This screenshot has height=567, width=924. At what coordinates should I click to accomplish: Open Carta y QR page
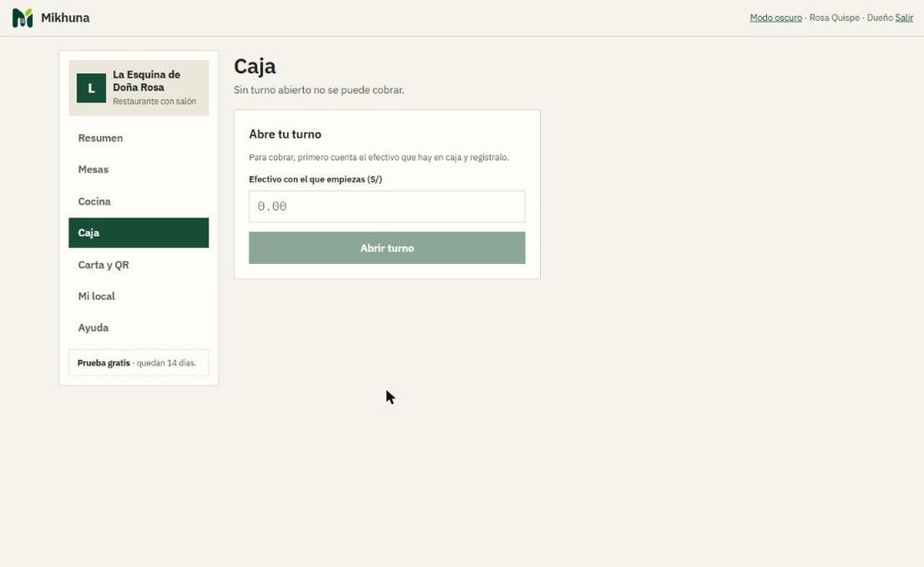pyautogui.click(x=139, y=265)
